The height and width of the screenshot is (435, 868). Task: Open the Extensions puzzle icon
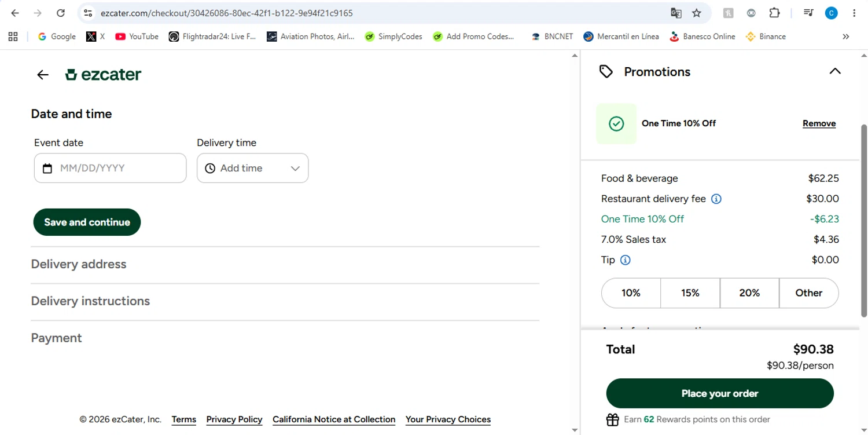tap(774, 13)
